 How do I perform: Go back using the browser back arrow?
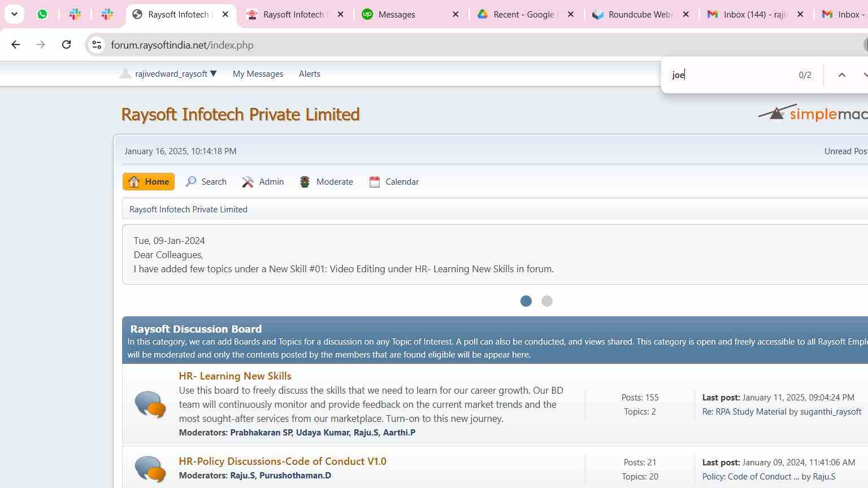click(x=16, y=45)
